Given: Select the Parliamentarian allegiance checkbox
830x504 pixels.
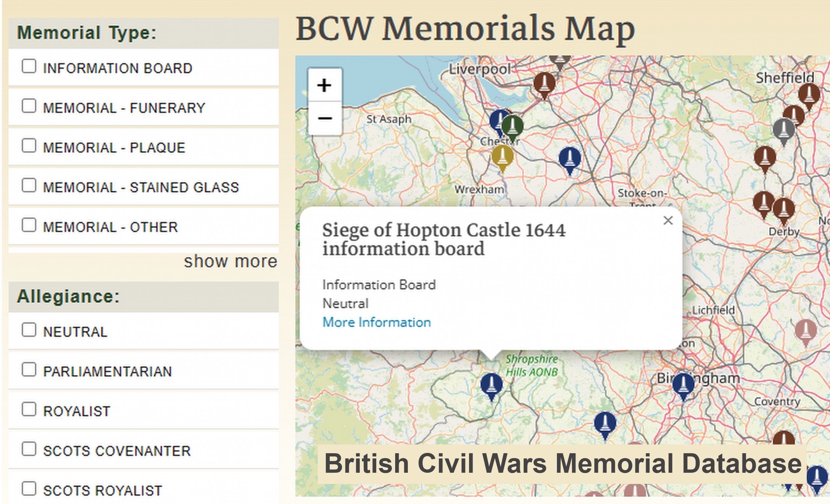Looking at the screenshot, I should click(x=29, y=369).
